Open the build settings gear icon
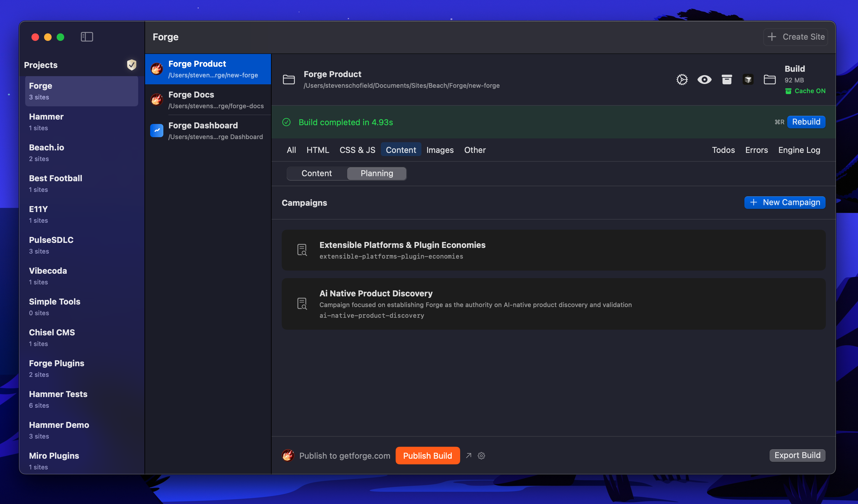 pos(682,79)
